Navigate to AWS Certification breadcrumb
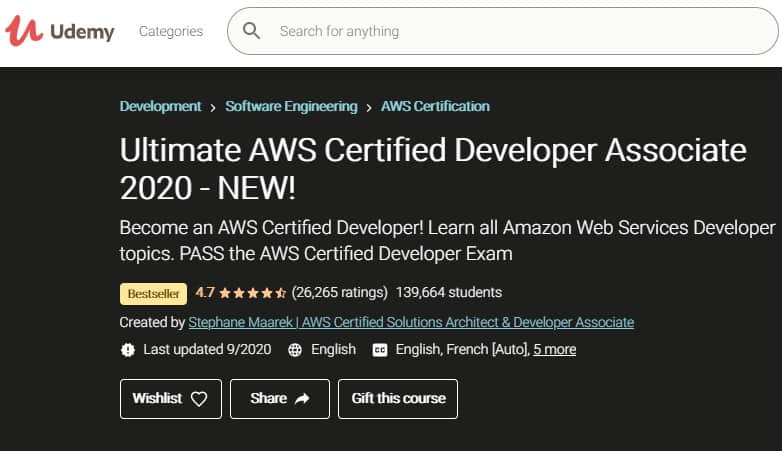782x451 pixels. point(436,106)
